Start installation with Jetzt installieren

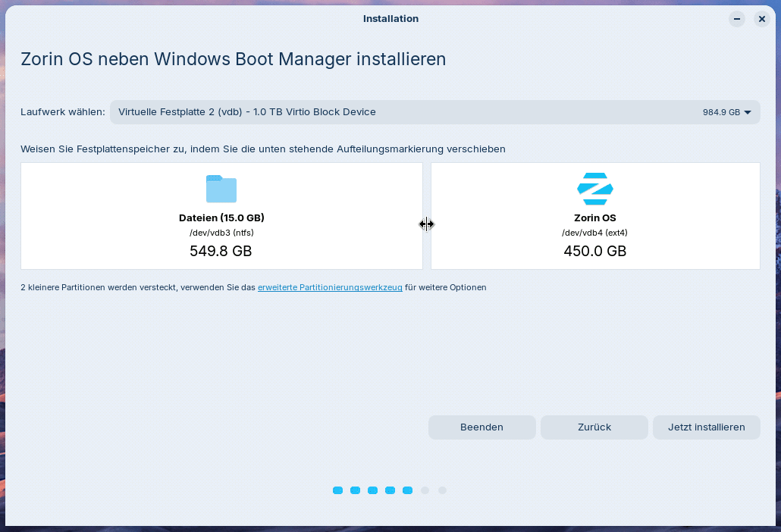[x=706, y=427]
